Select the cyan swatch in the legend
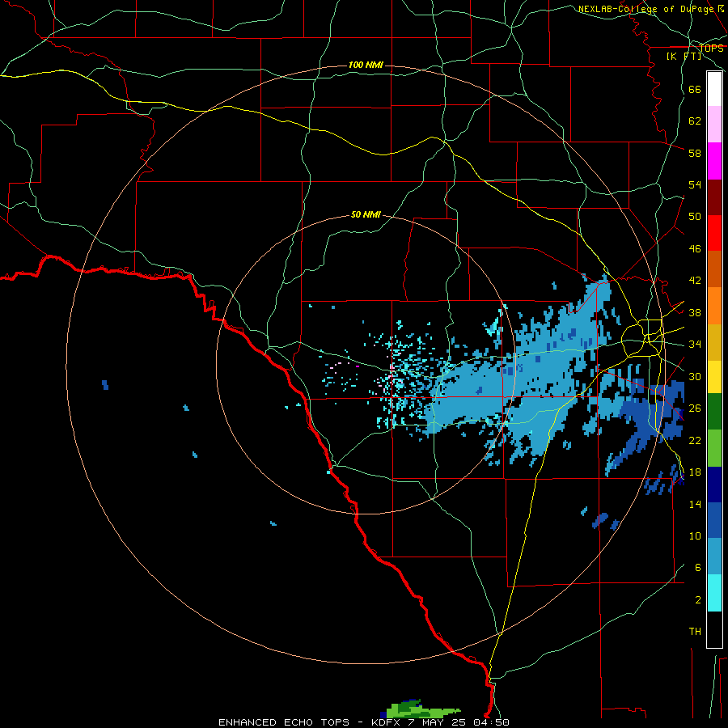 point(714,593)
